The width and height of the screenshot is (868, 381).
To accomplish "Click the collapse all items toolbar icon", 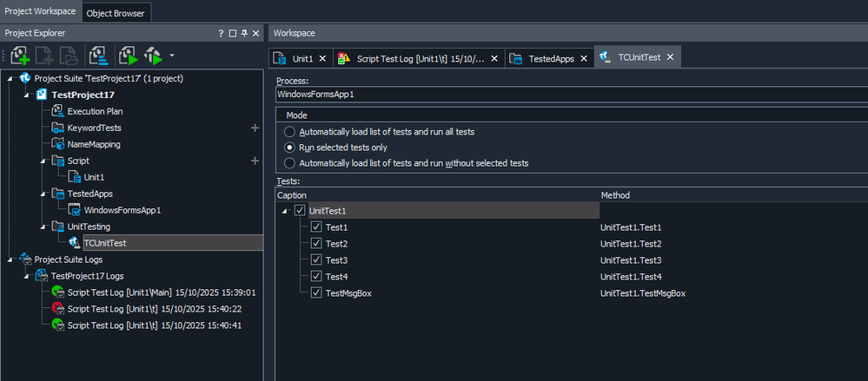I will click(x=99, y=57).
